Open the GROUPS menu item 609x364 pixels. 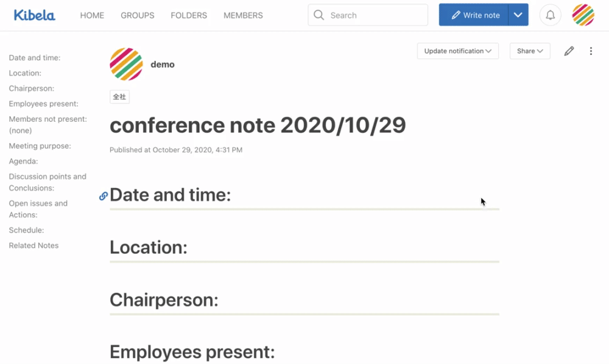[x=137, y=15]
